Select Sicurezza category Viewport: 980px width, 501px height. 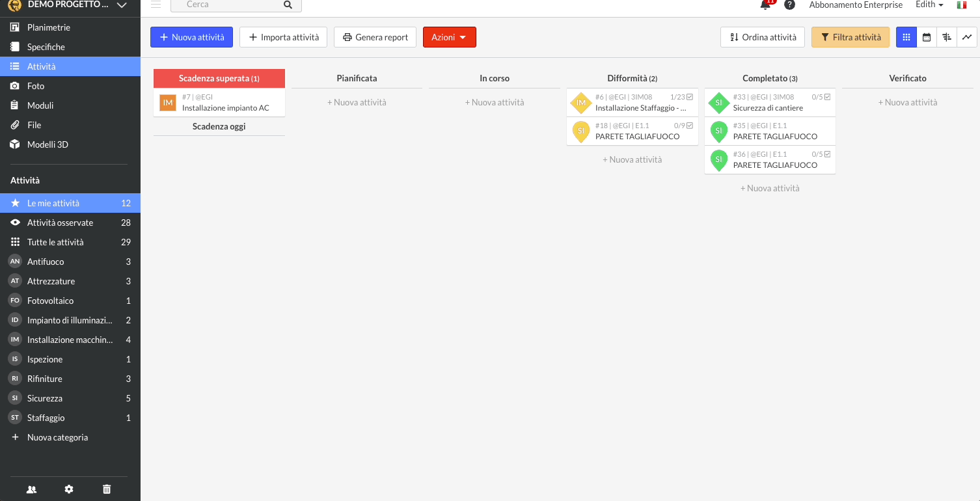click(70, 398)
